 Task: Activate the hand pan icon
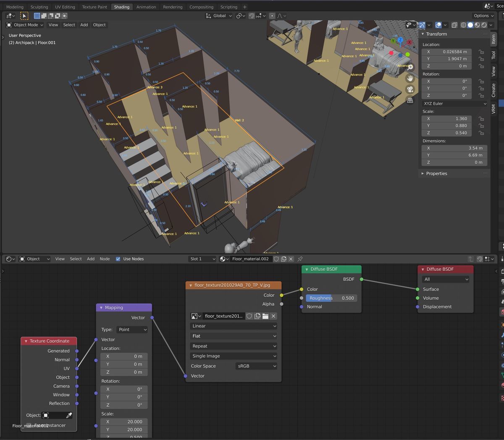410,78
